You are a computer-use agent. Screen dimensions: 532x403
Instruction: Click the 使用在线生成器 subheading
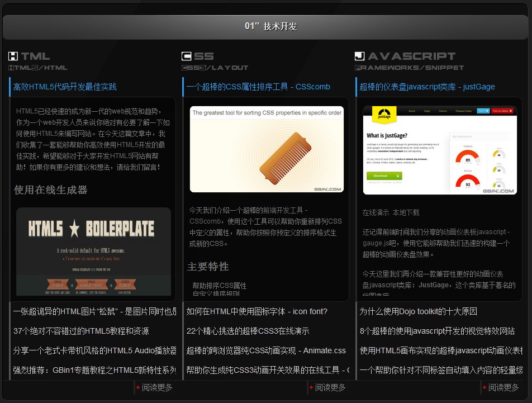pyautogui.click(x=50, y=190)
